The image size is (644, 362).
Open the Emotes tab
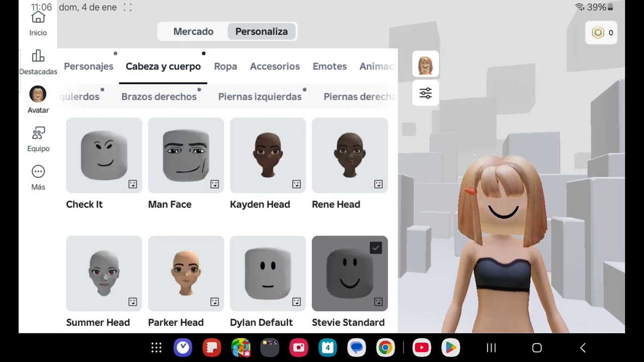(330, 66)
